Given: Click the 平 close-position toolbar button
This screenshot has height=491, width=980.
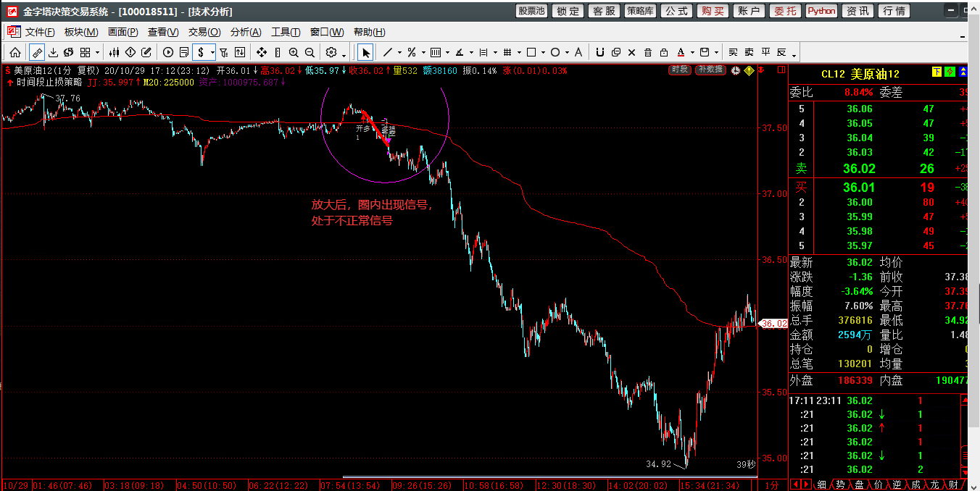Looking at the screenshot, I should (x=765, y=52).
